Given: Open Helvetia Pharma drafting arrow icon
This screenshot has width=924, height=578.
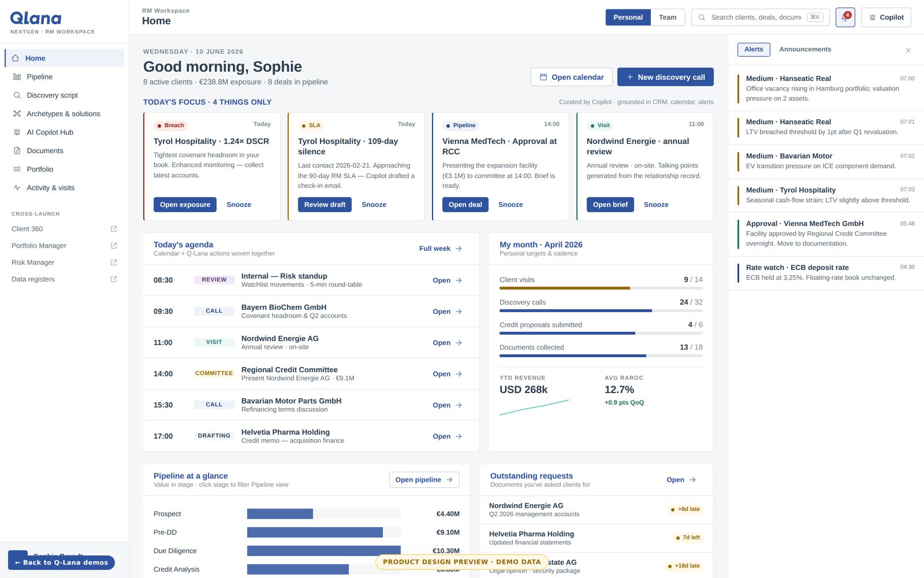Looking at the screenshot, I should point(459,436).
